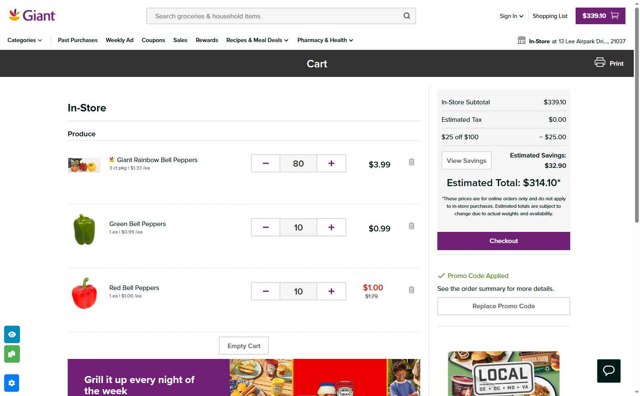Viewport: 640px width, 396px height.
Task: Increase Green Bell Peppers quantity
Action: coord(331,227)
